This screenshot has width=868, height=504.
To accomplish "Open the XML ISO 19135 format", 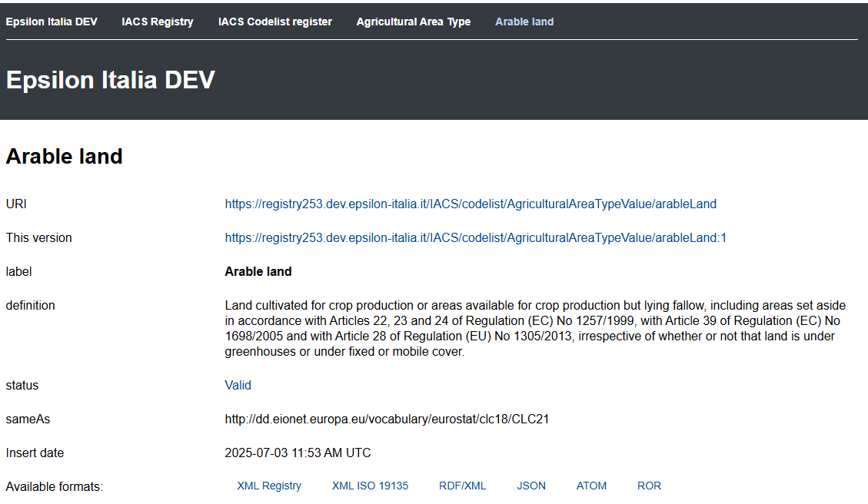I will pyautogui.click(x=370, y=486).
